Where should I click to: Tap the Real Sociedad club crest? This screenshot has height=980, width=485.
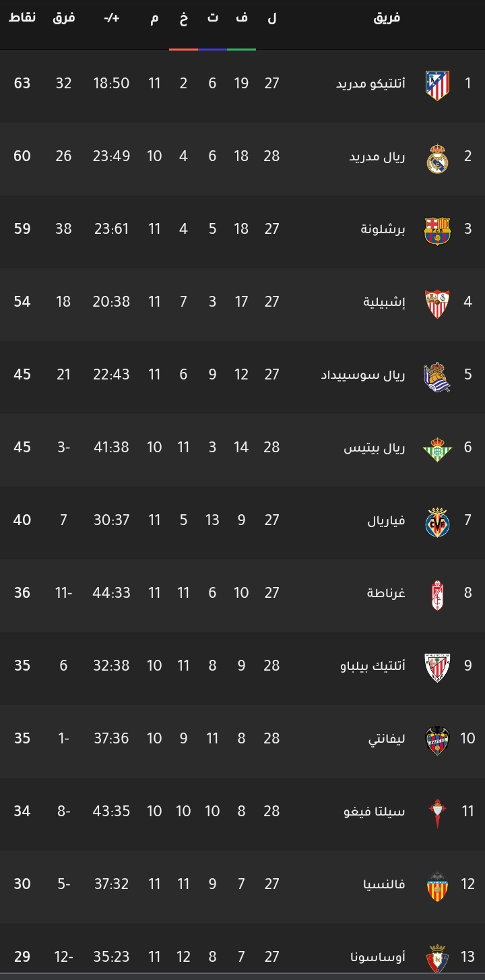tap(437, 377)
